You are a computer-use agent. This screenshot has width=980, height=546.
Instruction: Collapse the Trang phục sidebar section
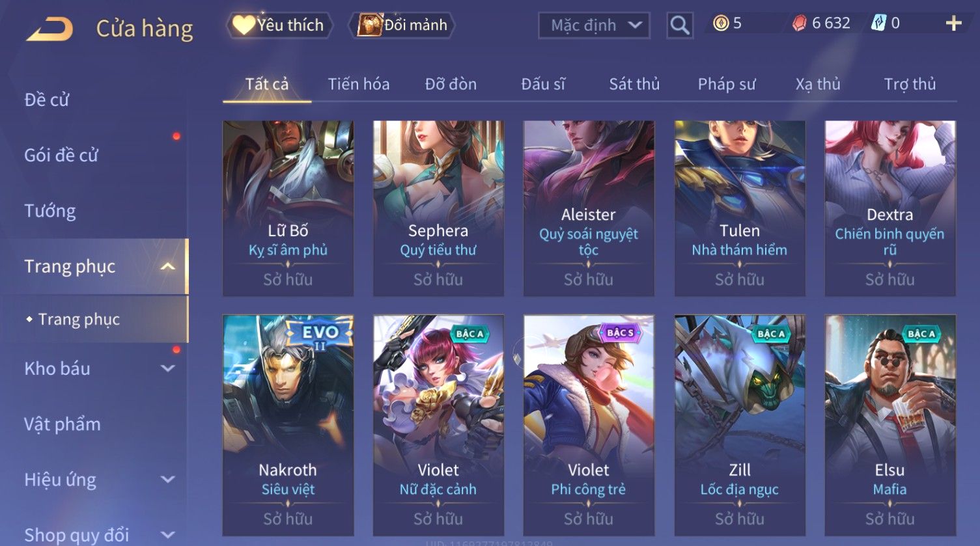pos(167,267)
